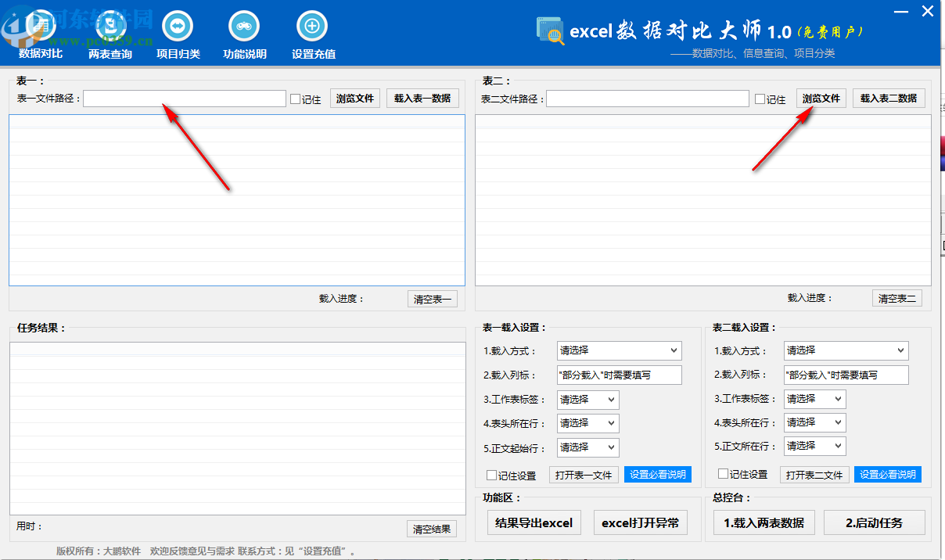Viewport: 945px width, 560px height.
Task: Open the 功能说明 feature description
Action: click(x=244, y=35)
